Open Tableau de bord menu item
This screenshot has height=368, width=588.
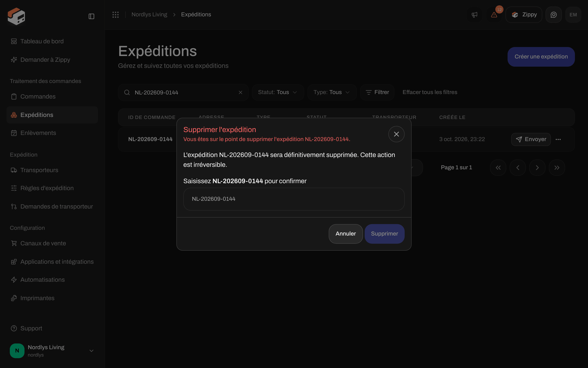click(52, 41)
